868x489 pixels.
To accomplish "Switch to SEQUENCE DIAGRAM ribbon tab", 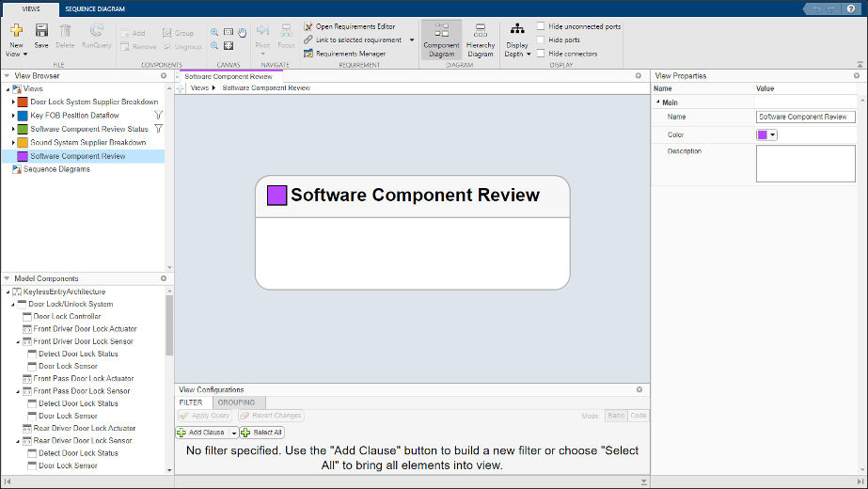I will click(95, 8).
